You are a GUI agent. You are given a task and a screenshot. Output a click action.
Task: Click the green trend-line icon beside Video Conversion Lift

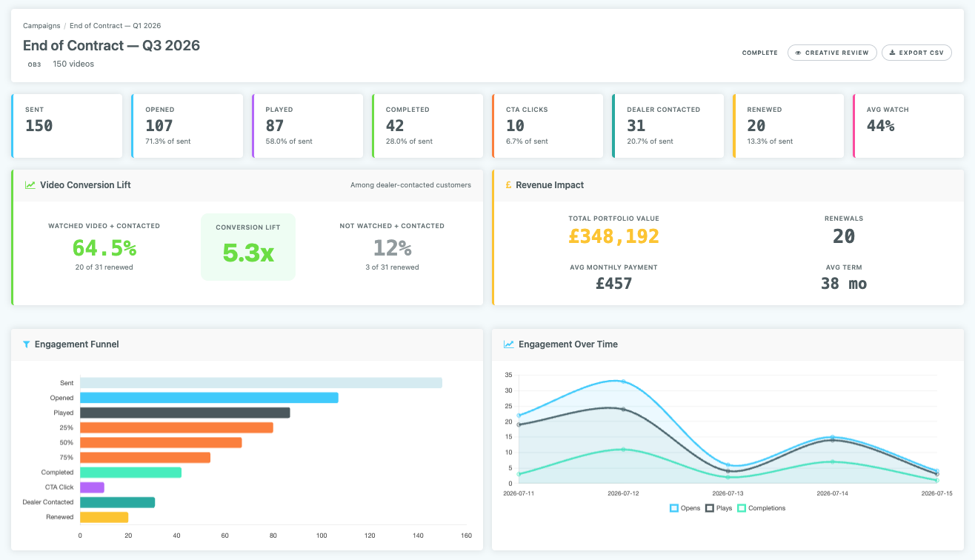(30, 185)
